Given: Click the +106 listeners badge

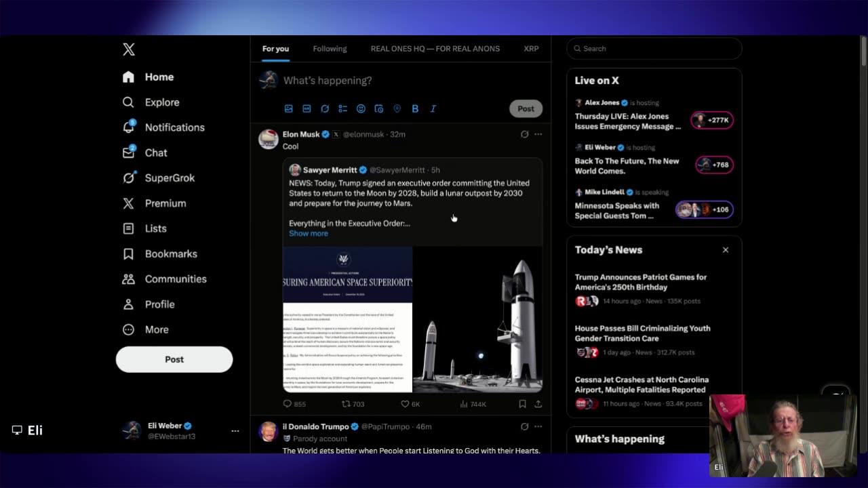Looking at the screenshot, I should [x=704, y=209].
